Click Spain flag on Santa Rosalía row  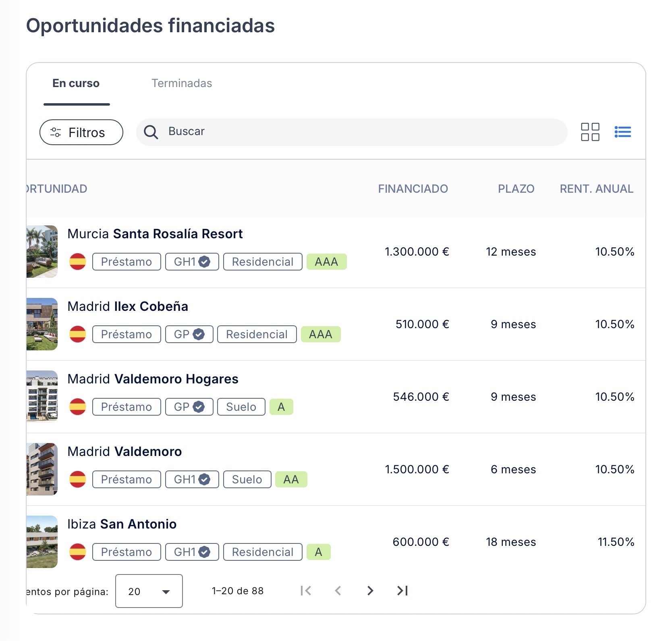(x=77, y=262)
